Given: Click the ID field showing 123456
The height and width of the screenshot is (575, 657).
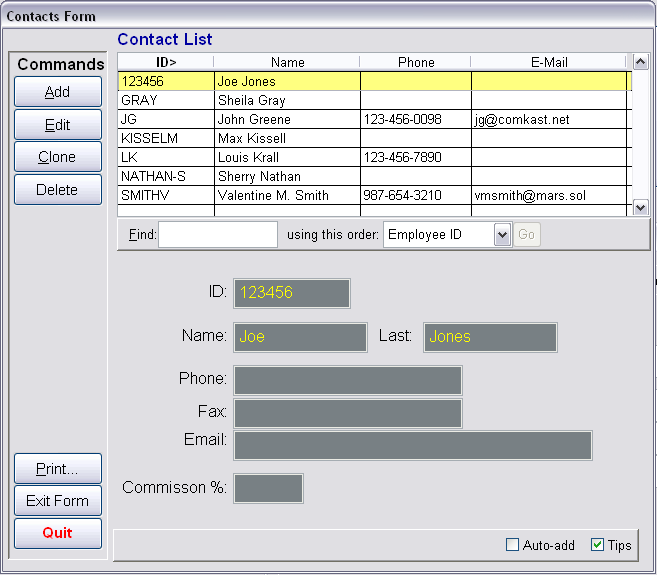Looking at the screenshot, I should (292, 293).
